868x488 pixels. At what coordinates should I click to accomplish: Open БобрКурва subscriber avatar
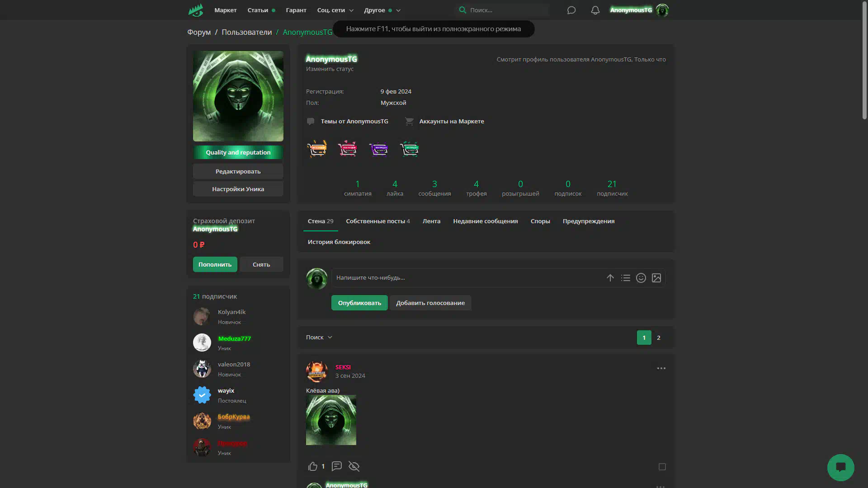[x=202, y=421]
